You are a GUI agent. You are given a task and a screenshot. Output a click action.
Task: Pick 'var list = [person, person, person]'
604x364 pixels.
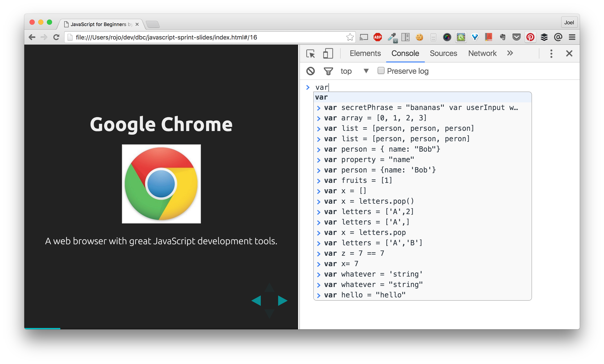pos(423,128)
